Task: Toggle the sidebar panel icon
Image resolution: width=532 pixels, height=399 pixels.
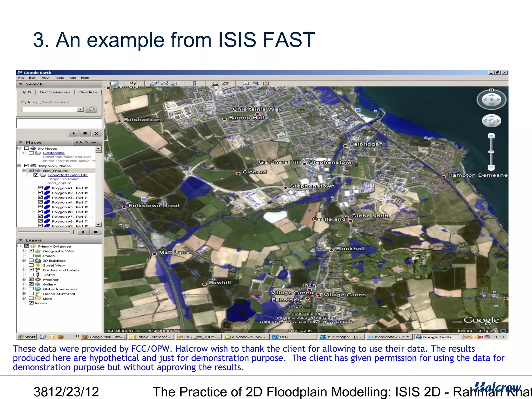Action: pyautogui.click(x=114, y=84)
